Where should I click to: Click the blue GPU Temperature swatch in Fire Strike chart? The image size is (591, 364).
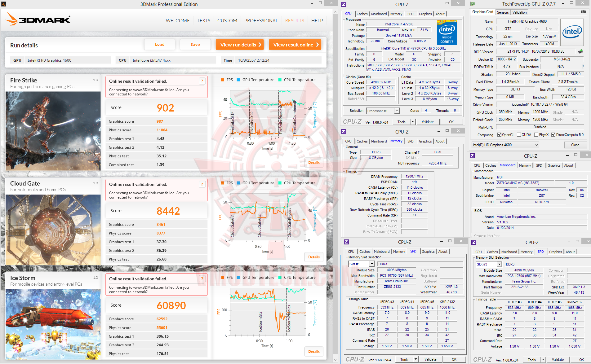(x=238, y=80)
